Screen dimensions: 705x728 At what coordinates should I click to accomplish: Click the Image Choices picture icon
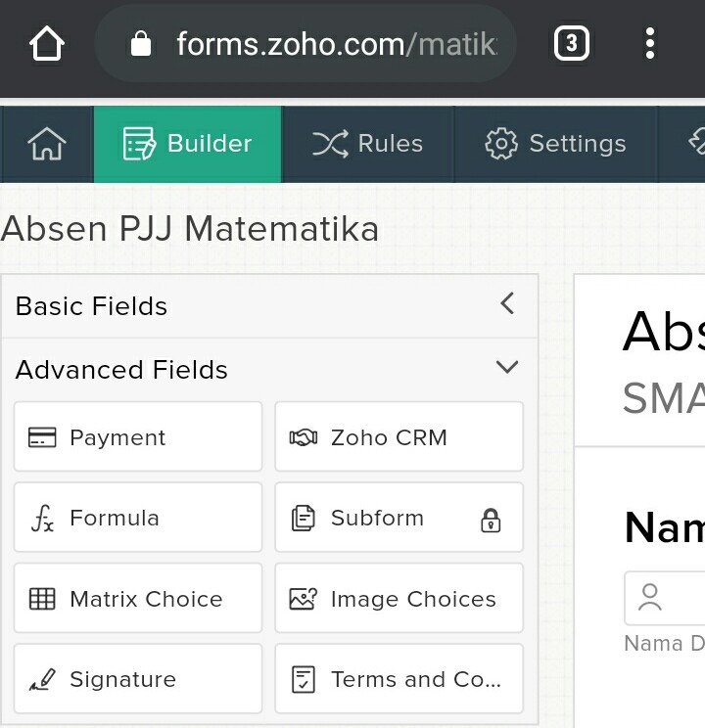[x=304, y=599]
